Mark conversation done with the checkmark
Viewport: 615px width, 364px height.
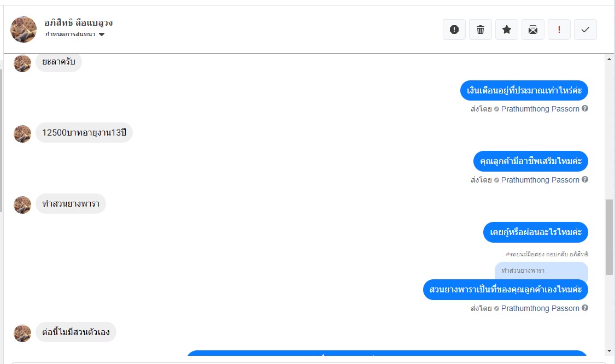pos(585,30)
